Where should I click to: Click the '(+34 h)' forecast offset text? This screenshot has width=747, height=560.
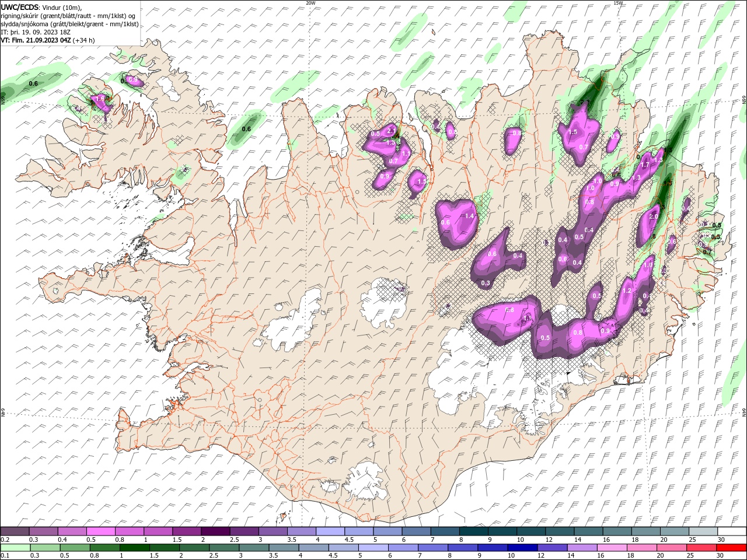coord(84,40)
